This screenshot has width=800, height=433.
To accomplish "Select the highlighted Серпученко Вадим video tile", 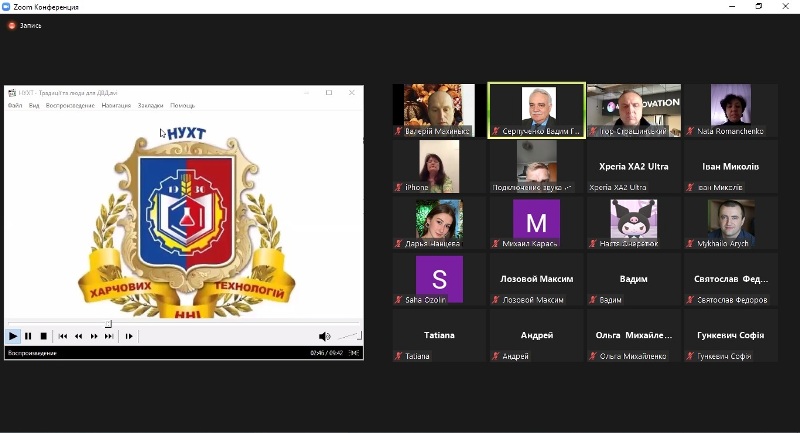I will coord(536,110).
